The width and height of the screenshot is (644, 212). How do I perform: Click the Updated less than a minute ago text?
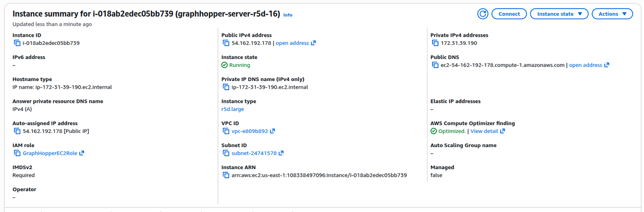[x=52, y=24]
